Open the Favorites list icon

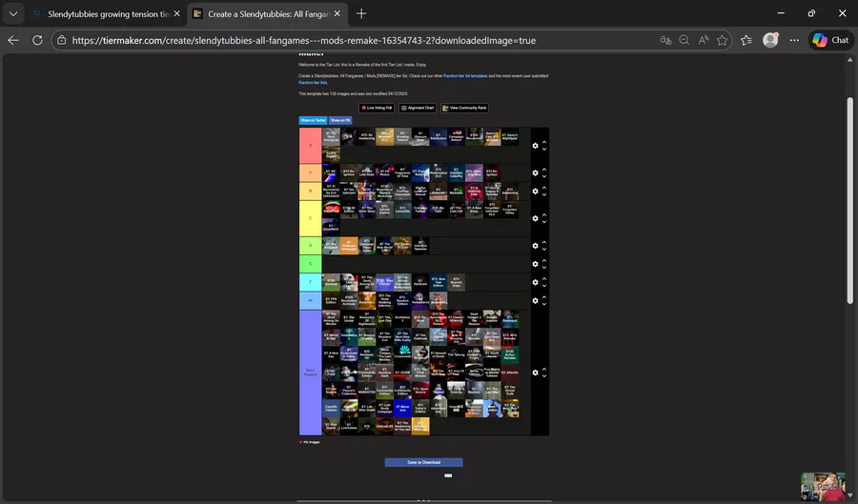[x=746, y=40]
